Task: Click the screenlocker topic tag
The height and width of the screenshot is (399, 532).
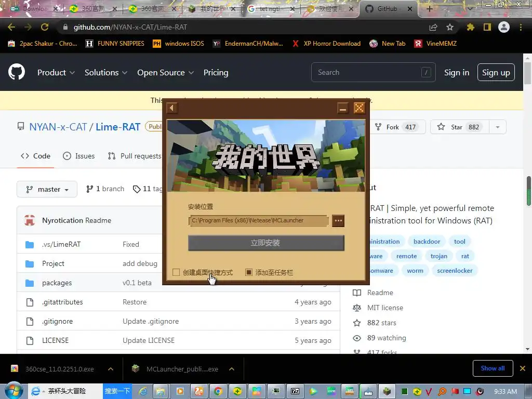Action: tap(455, 271)
